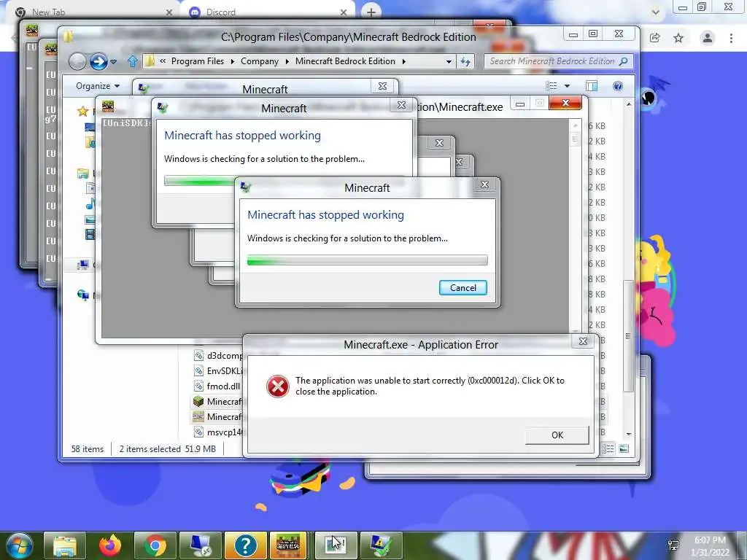
Task: Click the Computer icon in the navigation pane
Action: pos(83,265)
